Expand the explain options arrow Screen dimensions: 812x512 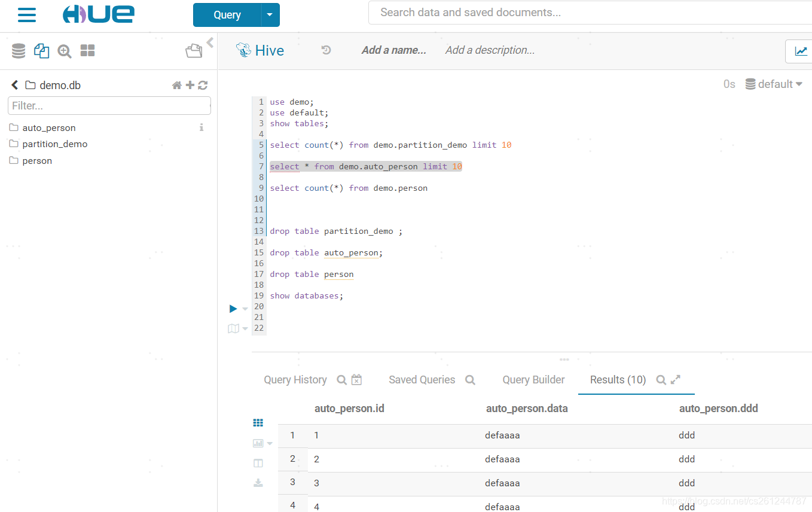pyautogui.click(x=245, y=329)
